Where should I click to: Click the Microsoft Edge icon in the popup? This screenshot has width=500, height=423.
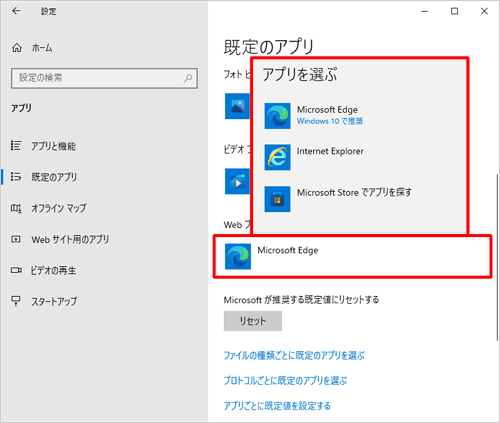click(277, 116)
